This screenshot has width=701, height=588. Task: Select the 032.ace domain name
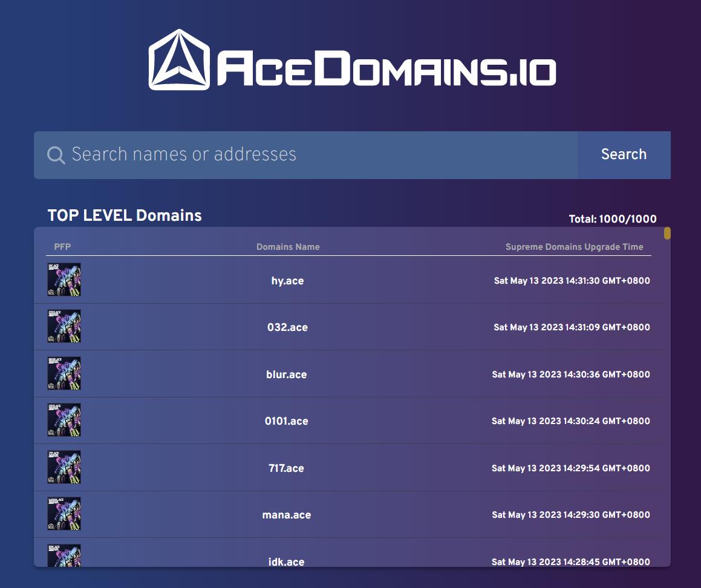pos(287,327)
